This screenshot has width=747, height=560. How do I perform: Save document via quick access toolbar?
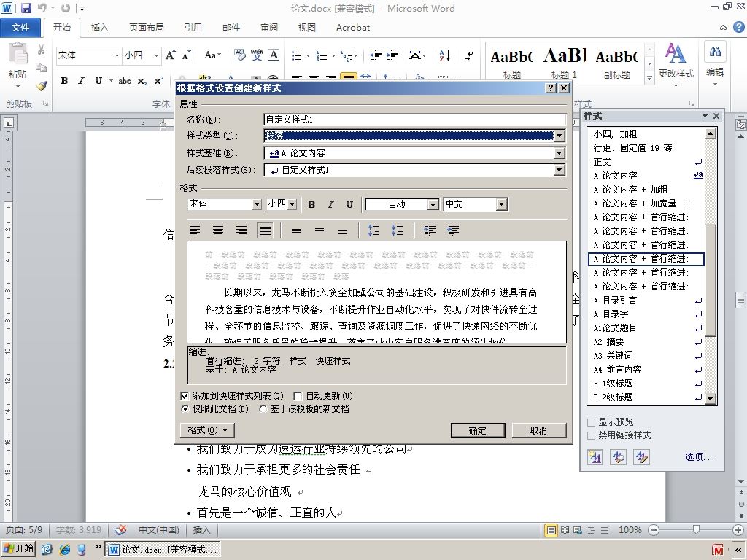26,7
